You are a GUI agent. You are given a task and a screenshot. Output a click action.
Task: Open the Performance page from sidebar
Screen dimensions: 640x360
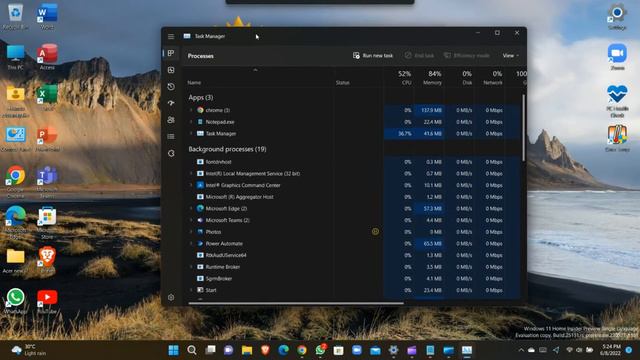(x=171, y=70)
